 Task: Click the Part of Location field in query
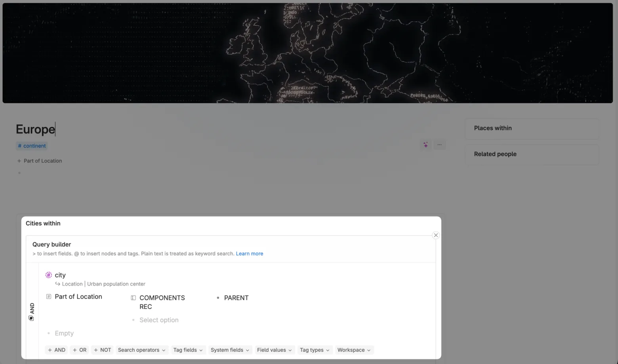tap(78, 297)
